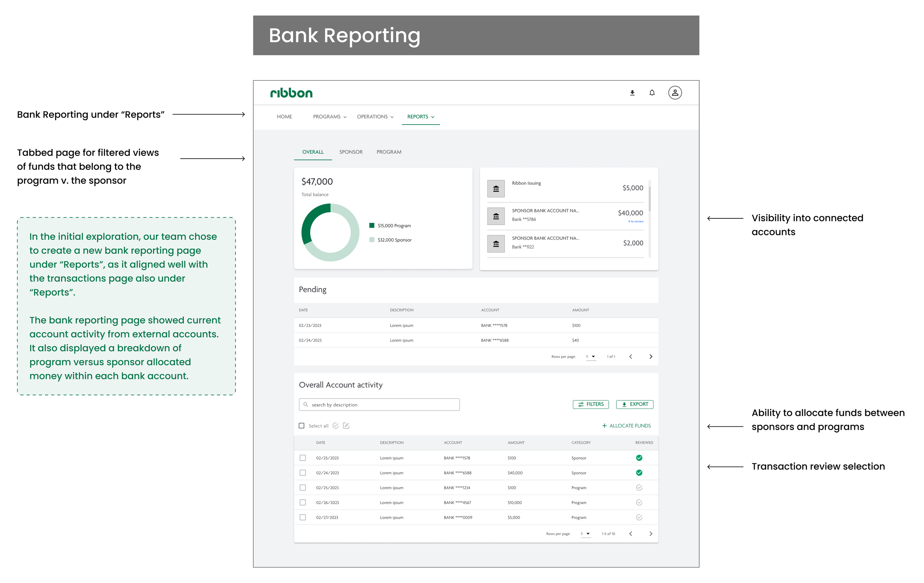924x583 pixels.
Task: Expand the Operations menu dropdown
Action: [375, 117]
